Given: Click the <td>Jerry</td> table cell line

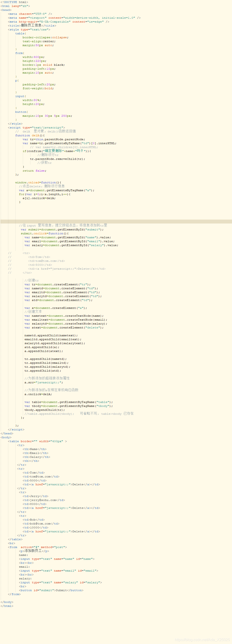Looking at the screenshot, I should [36, 496].
